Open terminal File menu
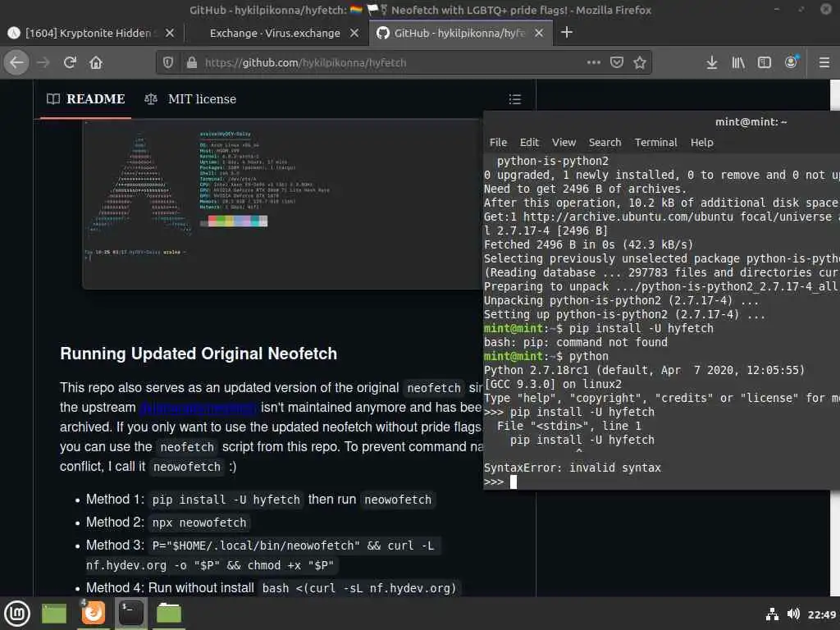Image resolution: width=840 pixels, height=630 pixels. pyautogui.click(x=498, y=143)
